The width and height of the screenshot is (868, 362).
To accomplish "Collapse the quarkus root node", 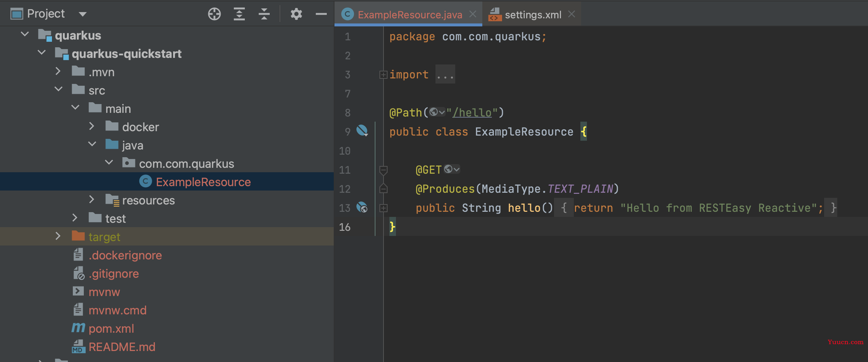I will point(25,34).
